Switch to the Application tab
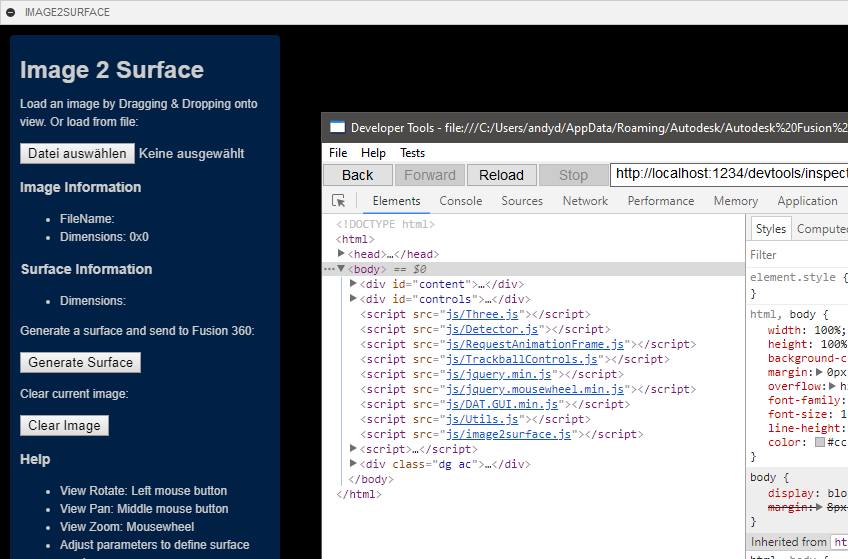The height and width of the screenshot is (559, 848). [x=807, y=201]
